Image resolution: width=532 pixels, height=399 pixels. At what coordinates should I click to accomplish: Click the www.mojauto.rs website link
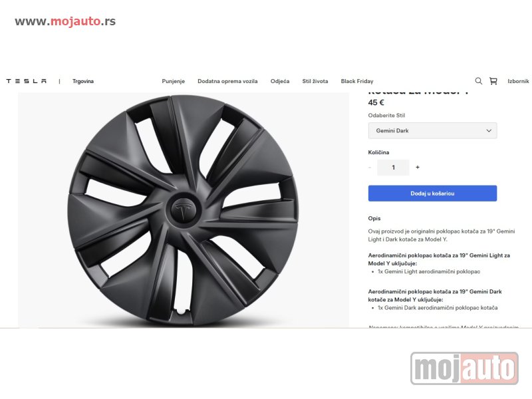click(x=65, y=21)
